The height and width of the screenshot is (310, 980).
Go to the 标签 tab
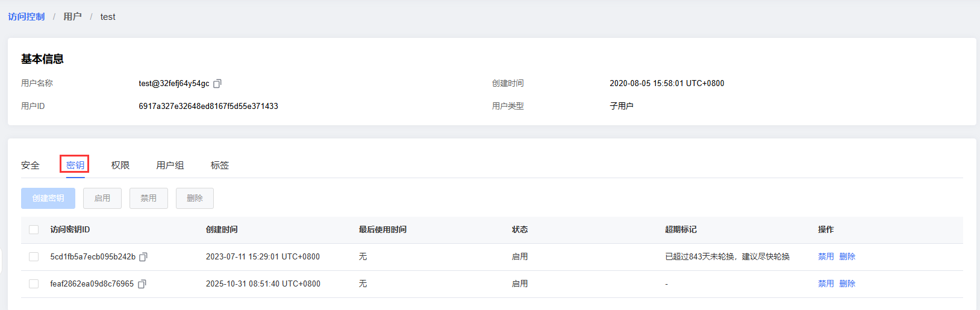point(220,166)
